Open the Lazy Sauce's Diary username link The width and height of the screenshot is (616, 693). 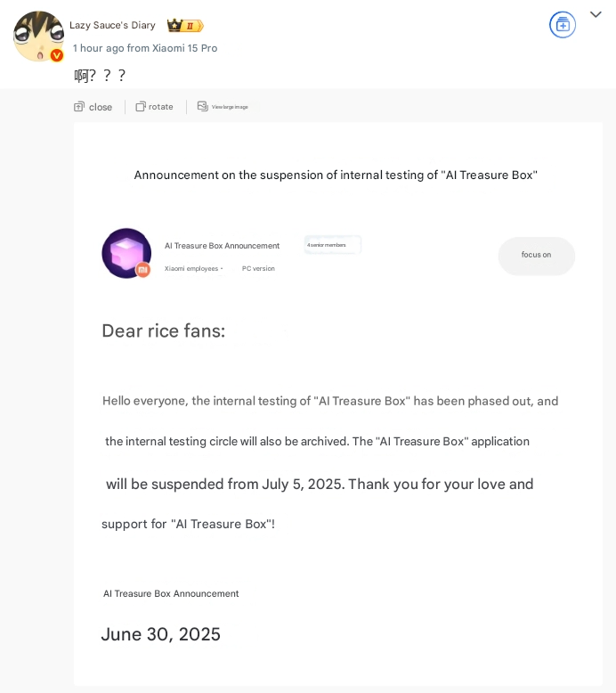pos(112,25)
